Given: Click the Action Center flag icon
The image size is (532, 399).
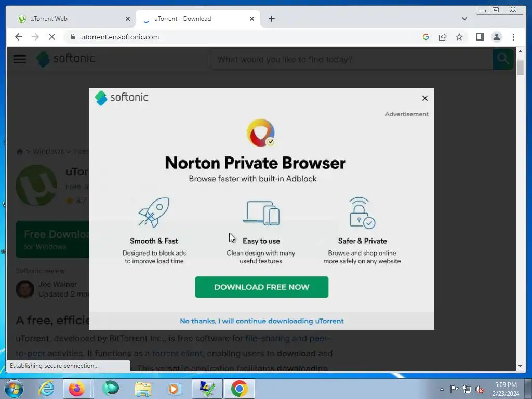Looking at the screenshot, I should 454,389.
